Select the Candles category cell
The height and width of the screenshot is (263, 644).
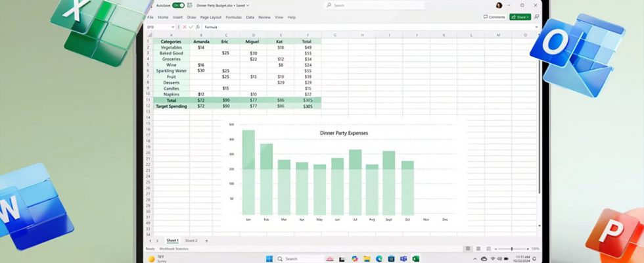171,88
